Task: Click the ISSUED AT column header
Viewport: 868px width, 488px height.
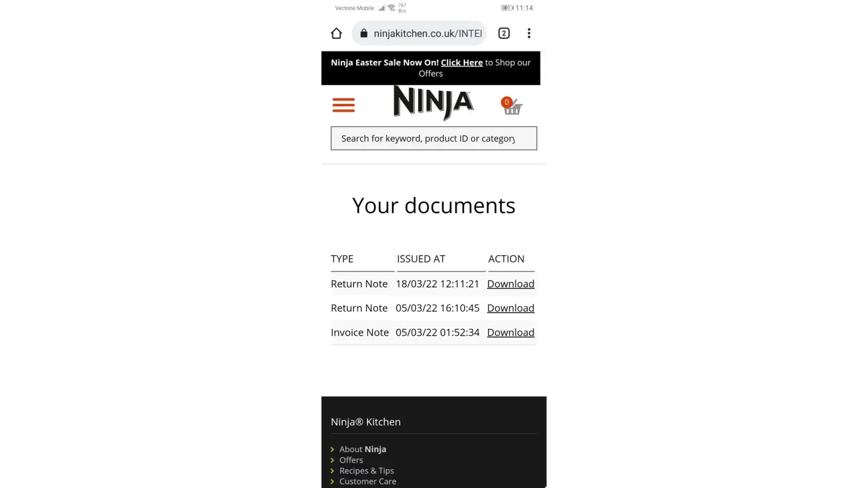Action: coord(421,259)
